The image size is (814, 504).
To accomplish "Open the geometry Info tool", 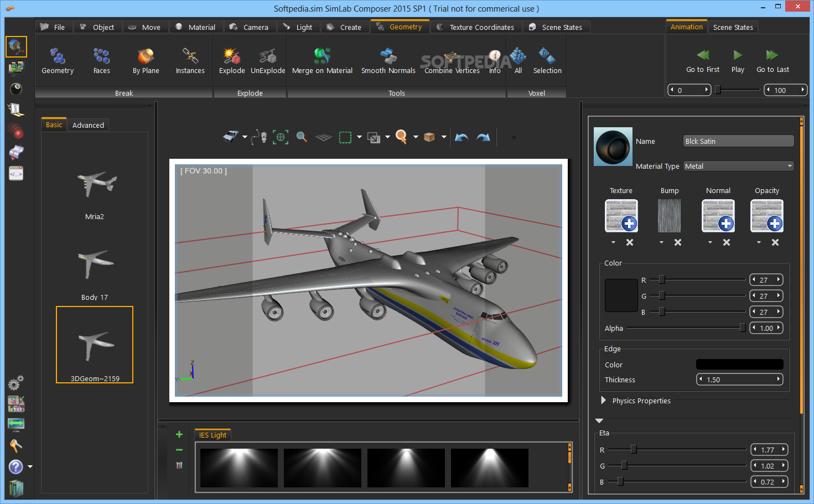I will 495,61.
